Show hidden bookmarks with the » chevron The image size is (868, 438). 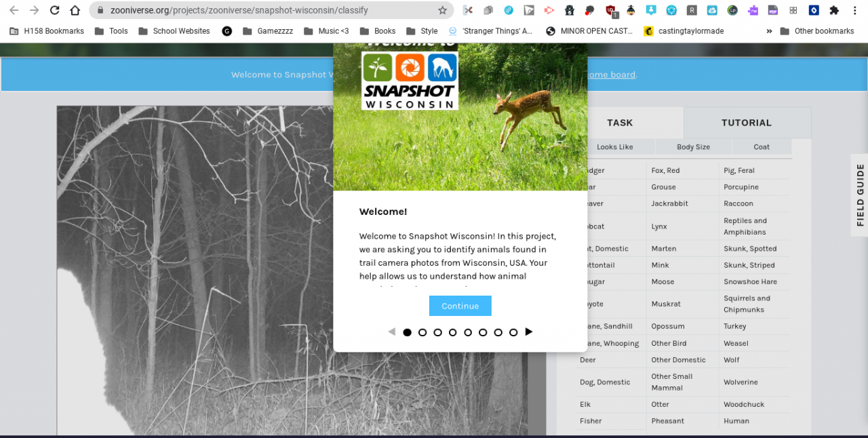click(769, 31)
